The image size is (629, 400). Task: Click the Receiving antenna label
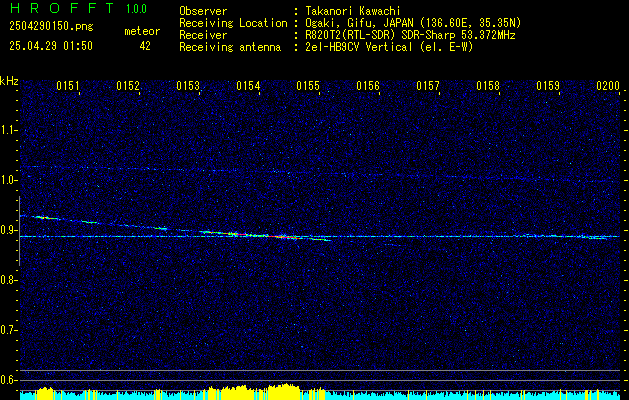point(230,47)
